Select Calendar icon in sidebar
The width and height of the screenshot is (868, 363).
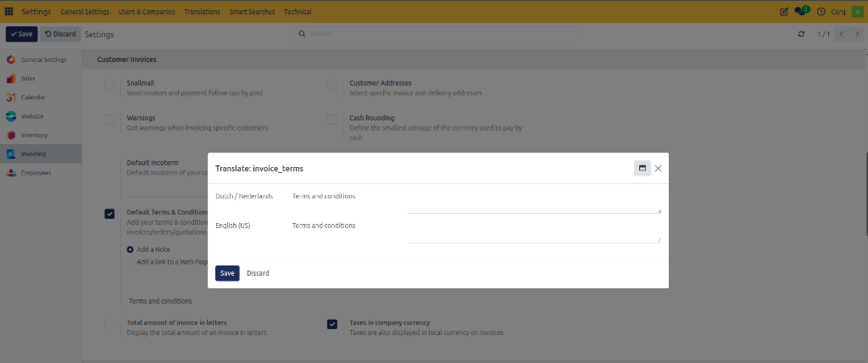click(x=11, y=98)
